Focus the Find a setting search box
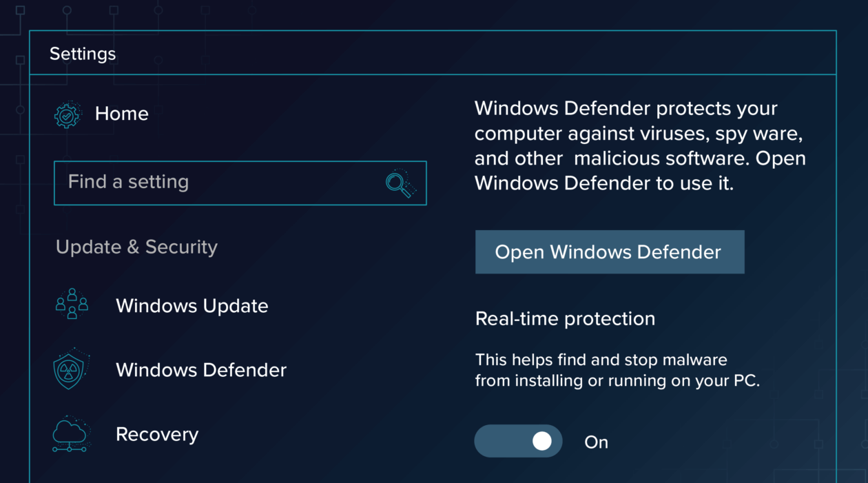 (x=220, y=183)
